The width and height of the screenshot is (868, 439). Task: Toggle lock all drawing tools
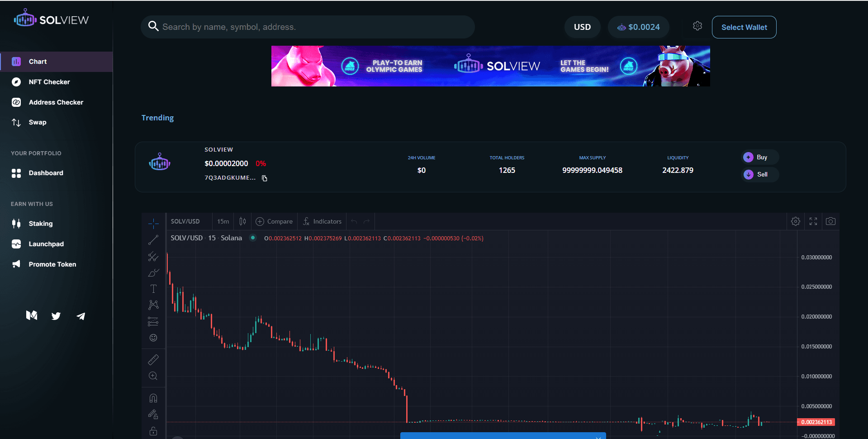[x=153, y=431]
